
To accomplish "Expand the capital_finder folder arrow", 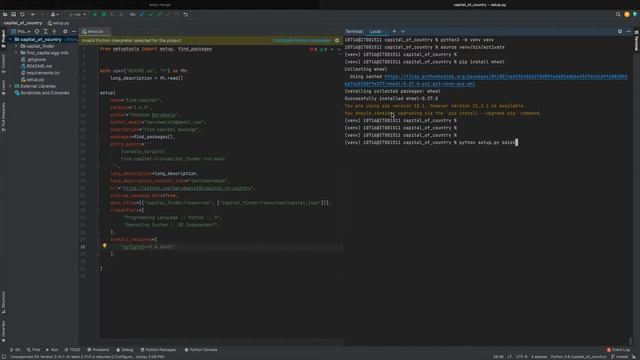I will click(x=17, y=46).
